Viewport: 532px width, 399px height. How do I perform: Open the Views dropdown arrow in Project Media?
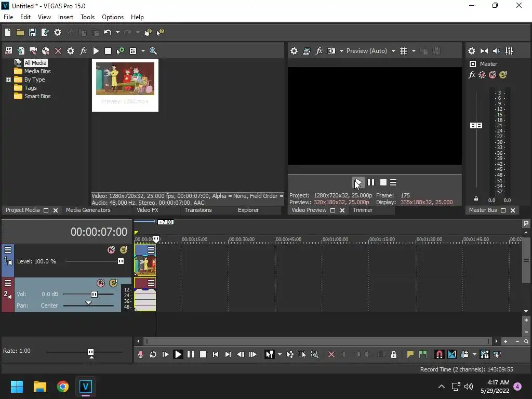click(143, 51)
